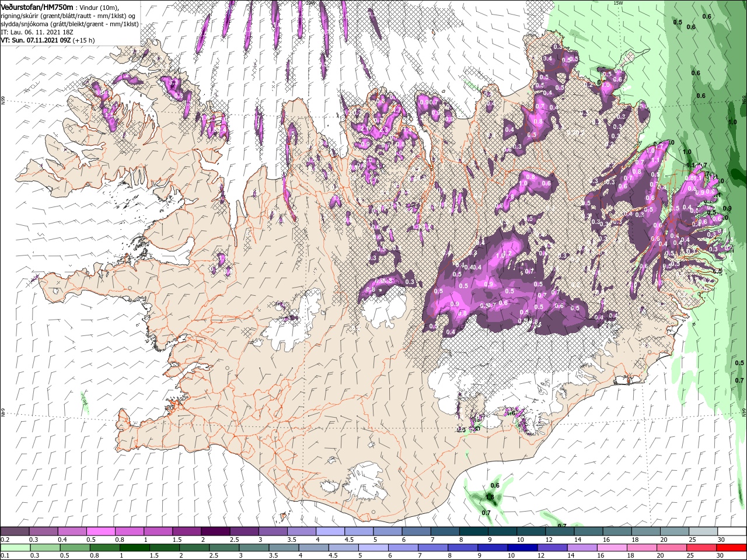The image size is (747, 560).
Task: Click the dark green 1 swatch in the lower legend row
Action: coord(135,548)
